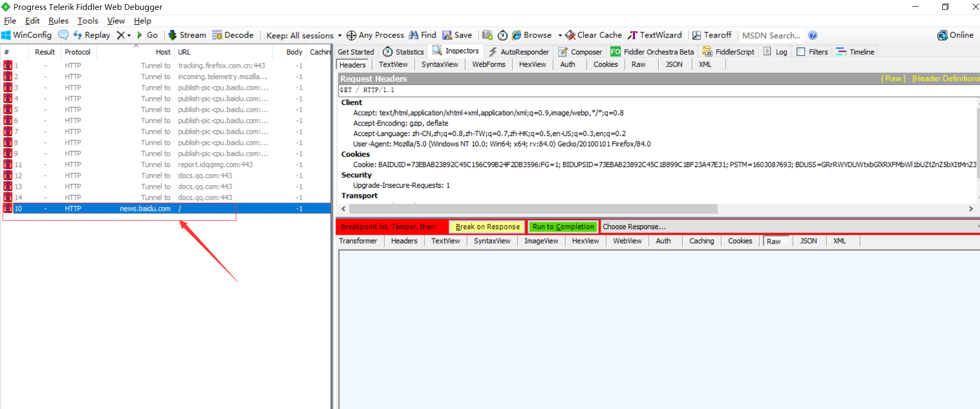Open WinConfig from the toolbar
Viewport: 980px width, 409px height.
tap(26, 35)
